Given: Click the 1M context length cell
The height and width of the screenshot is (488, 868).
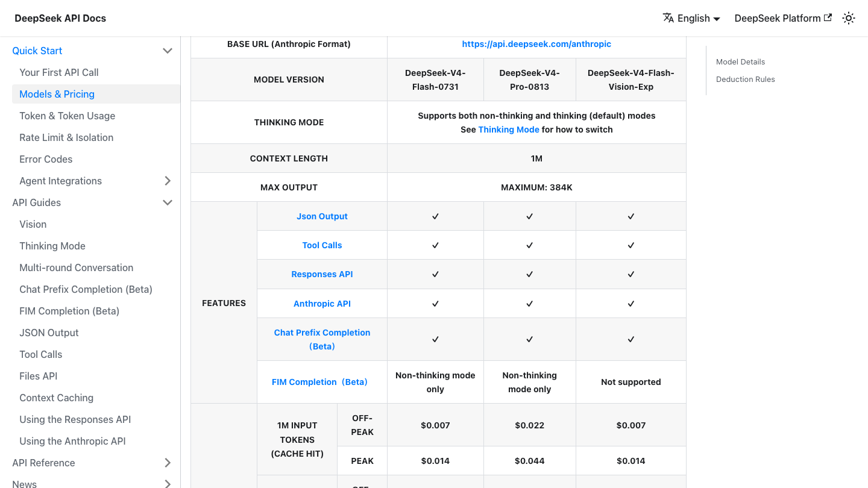Looking at the screenshot, I should pyautogui.click(x=536, y=158).
